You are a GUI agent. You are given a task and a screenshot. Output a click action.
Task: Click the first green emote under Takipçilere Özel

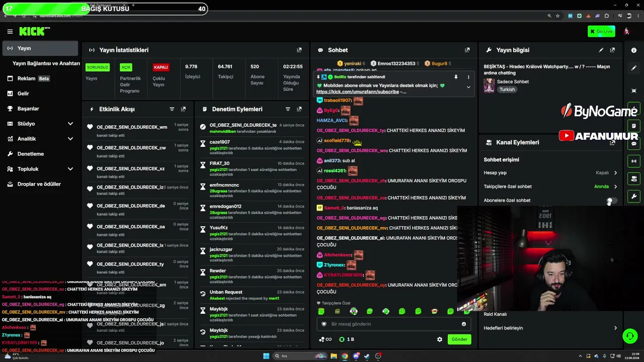point(321,312)
